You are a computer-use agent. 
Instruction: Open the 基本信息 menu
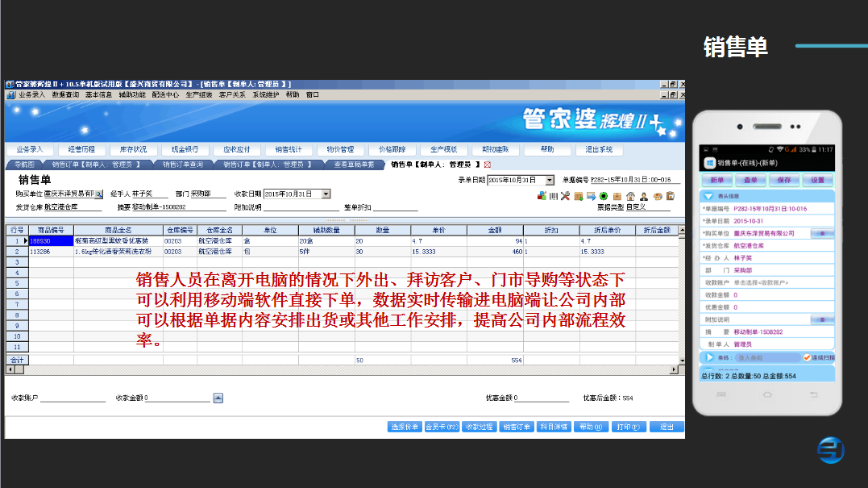pos(98,94)
